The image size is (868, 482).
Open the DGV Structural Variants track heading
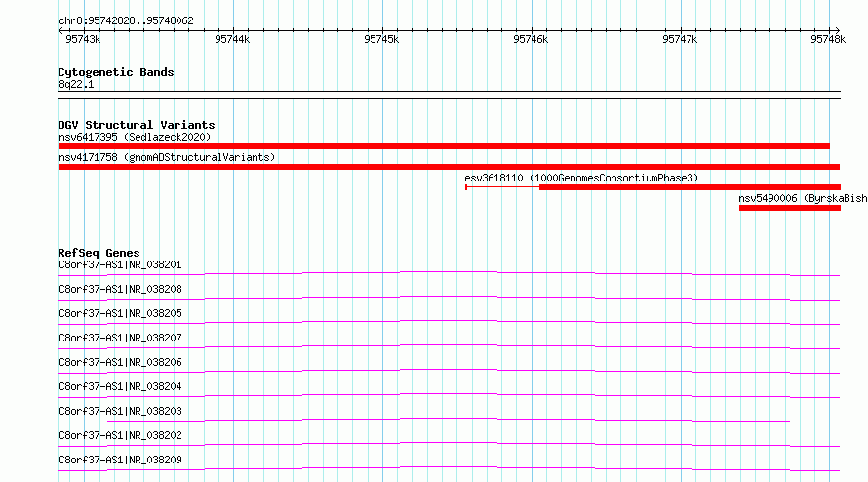point(137,125)
